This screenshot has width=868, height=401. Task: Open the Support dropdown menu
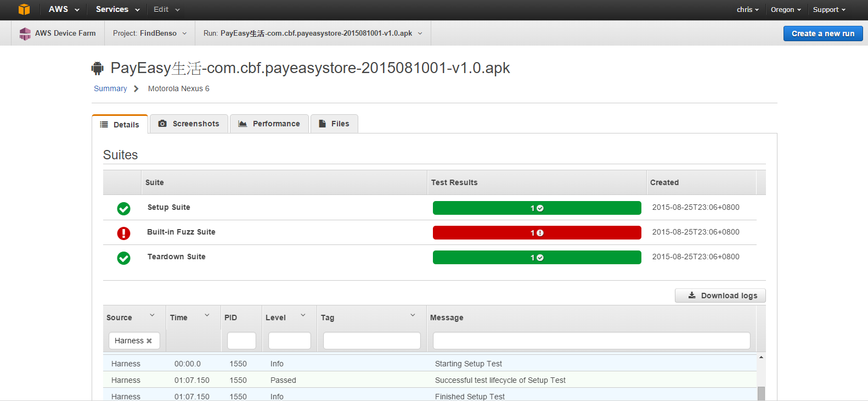[829, 10]
